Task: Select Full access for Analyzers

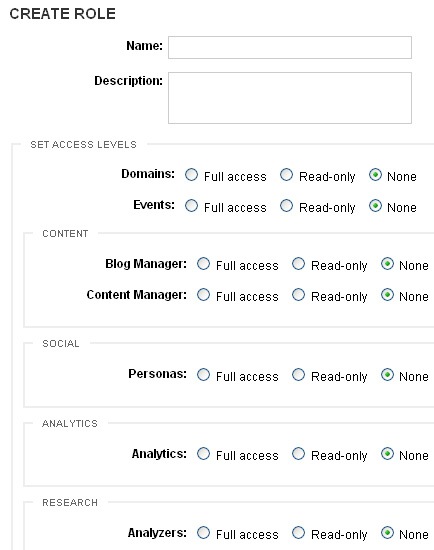Action: point(203,533)
